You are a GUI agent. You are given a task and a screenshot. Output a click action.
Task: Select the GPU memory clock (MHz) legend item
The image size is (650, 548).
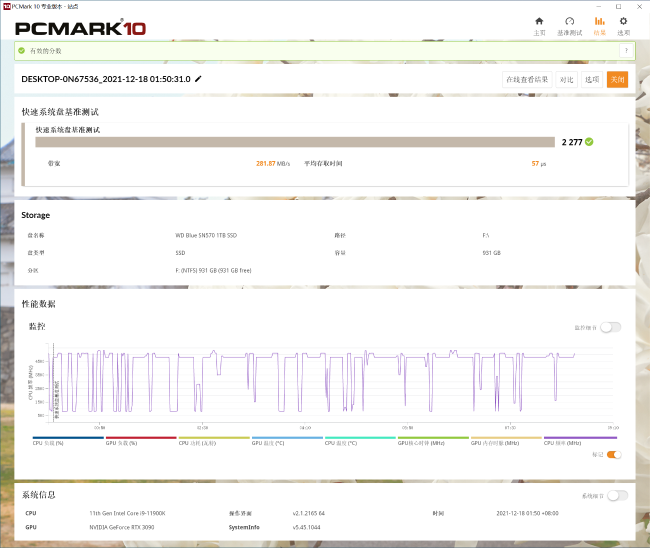pyautogui.click(x=506, y=441)
